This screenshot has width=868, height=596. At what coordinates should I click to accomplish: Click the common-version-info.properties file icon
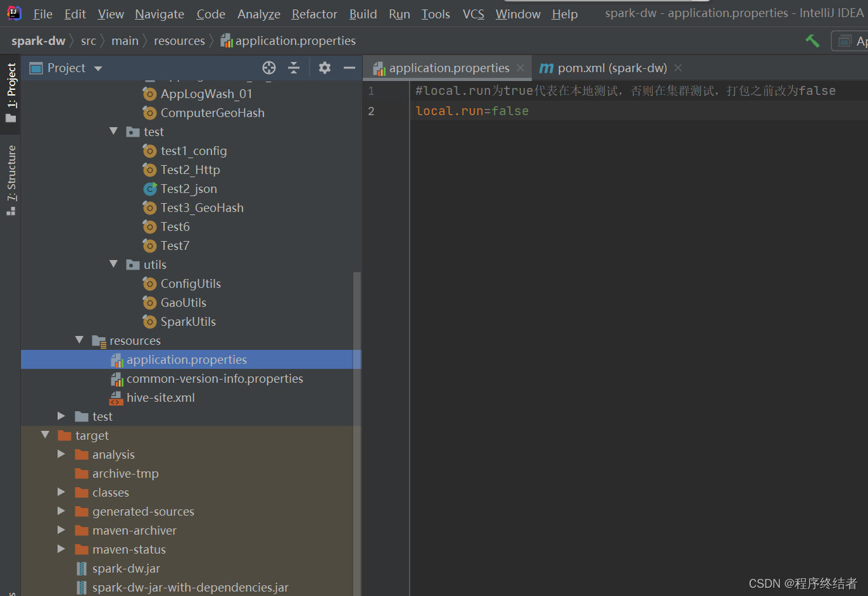pos(116,378)
